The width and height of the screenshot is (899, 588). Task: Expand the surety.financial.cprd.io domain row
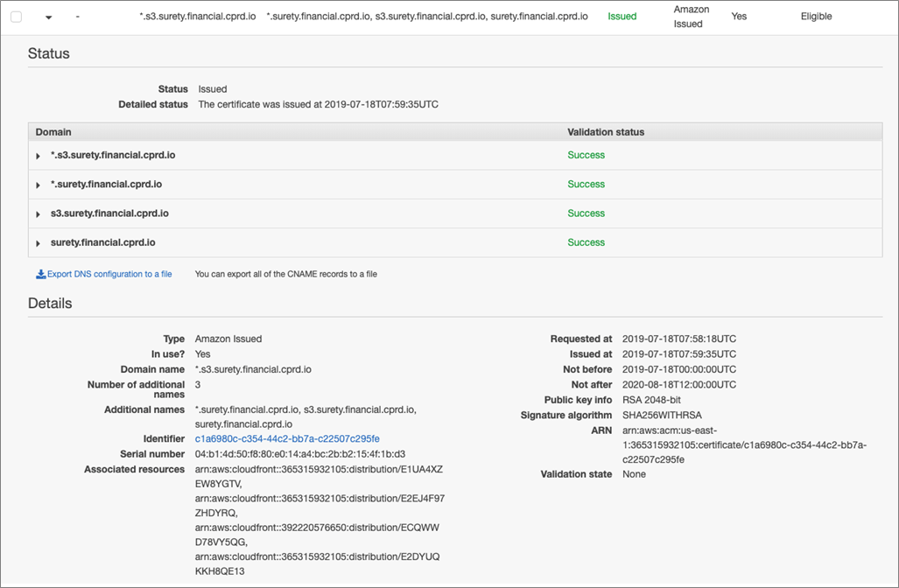pyautogui.click(x=38, y=243)
